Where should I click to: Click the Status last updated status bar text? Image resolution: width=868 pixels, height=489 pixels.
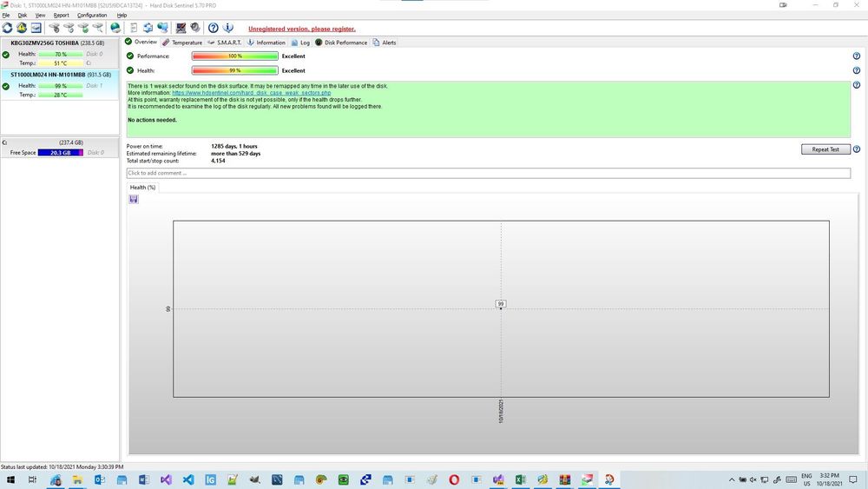(62, 466)
